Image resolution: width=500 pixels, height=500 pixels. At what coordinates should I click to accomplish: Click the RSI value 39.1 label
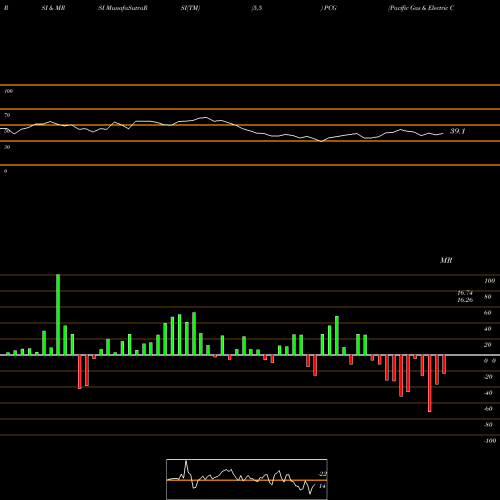tap(457, 131)
